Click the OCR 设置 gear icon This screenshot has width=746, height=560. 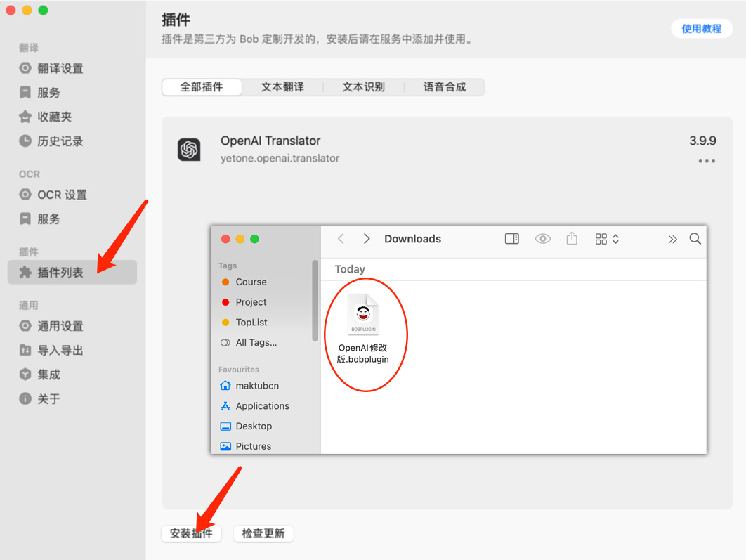coord(25,195)
